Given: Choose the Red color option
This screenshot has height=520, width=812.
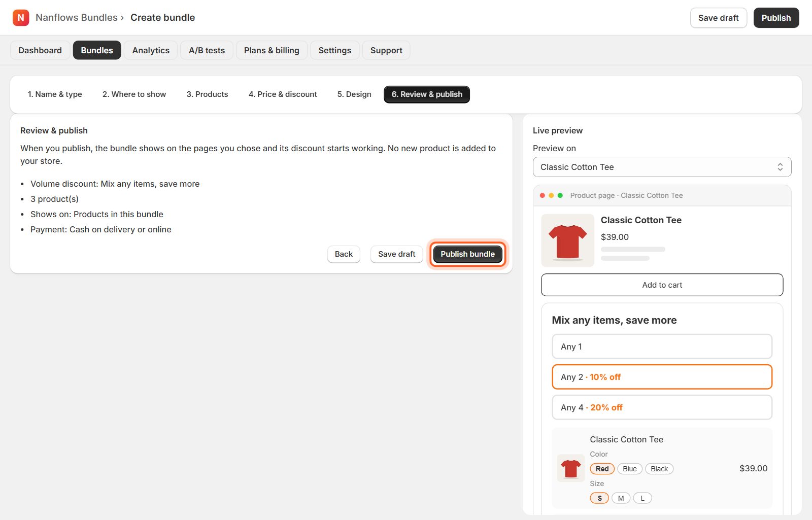Looking at the screenshot, I should (x=602, y=469).
